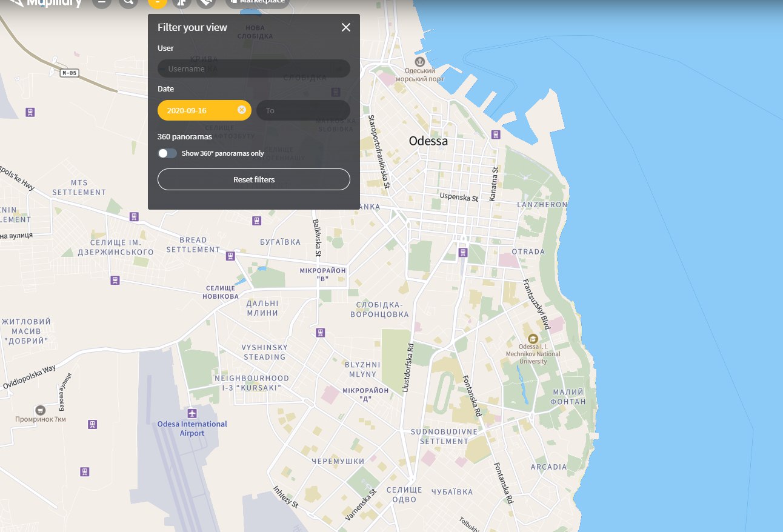The image size is (783, 532).
Task: Click the Varnenska St label
Action: tap(361, 505)
